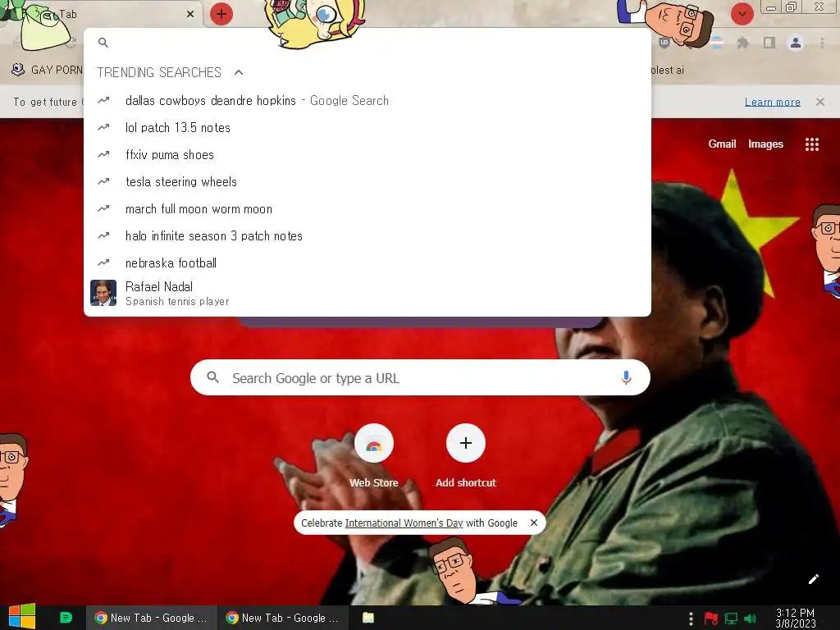Open the GAY PORN bookmark
Screen dimensions: 840x630
coord(47,70)
